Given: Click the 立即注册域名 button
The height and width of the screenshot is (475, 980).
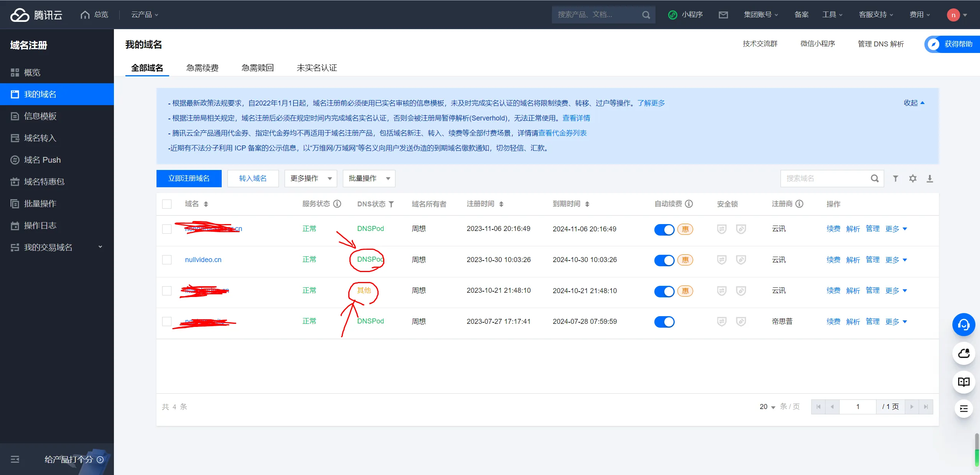Looking at the screenshot, I should pyautogui.click(x=189, y=178).
